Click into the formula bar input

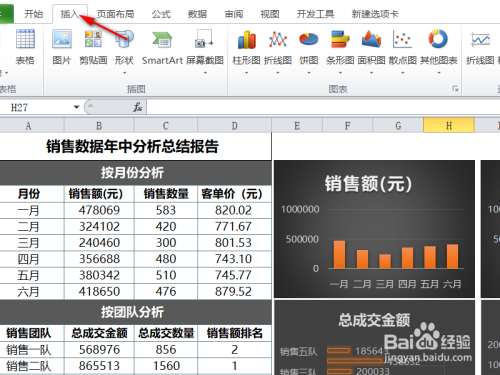[x=323, y=107]
